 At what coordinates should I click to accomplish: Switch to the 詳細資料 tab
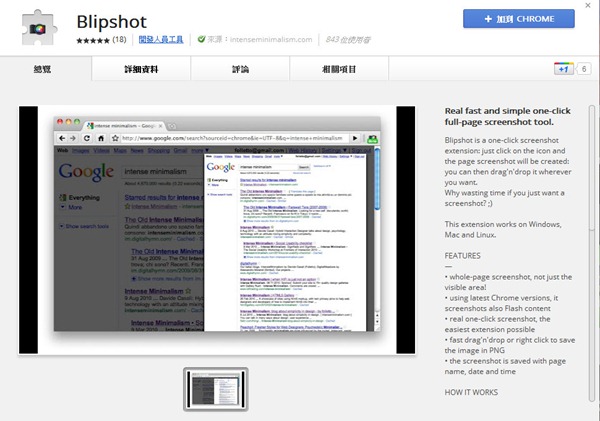[141, 69]
